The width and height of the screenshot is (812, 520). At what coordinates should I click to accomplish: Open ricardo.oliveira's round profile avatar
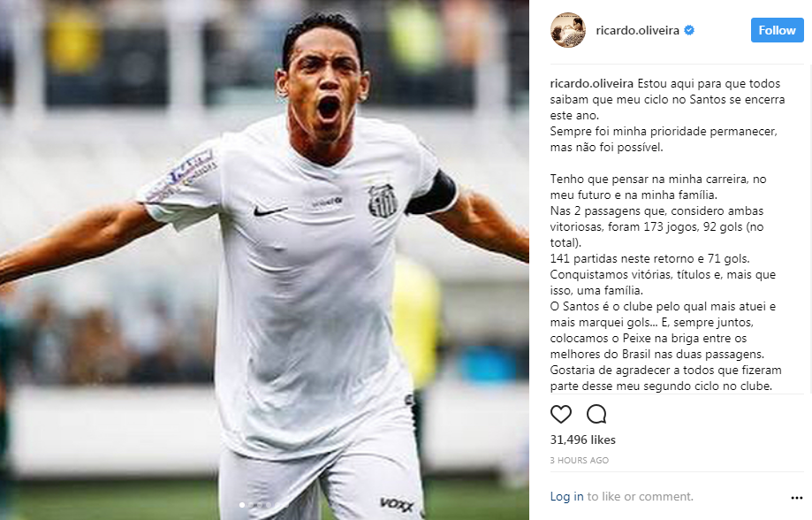pyautogui.click(x=567, y=30)
